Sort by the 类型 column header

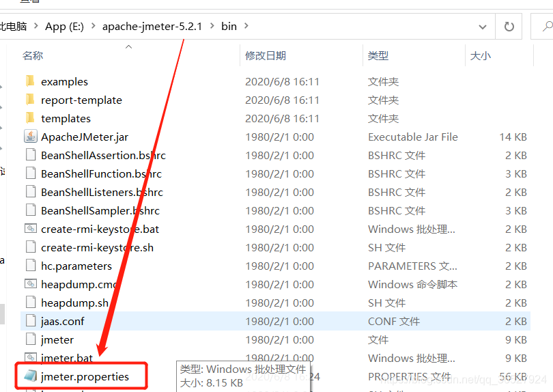point(378,56)
